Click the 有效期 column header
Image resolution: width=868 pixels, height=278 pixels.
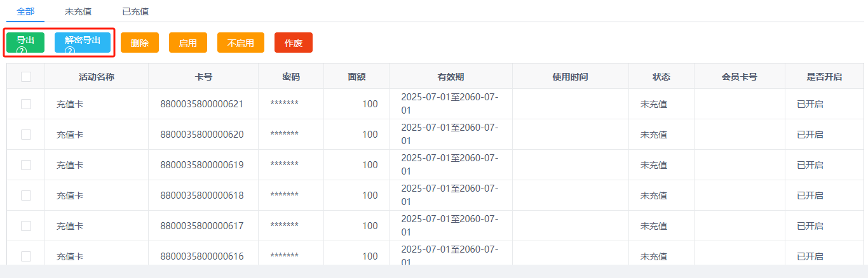[x=451, y=77]
